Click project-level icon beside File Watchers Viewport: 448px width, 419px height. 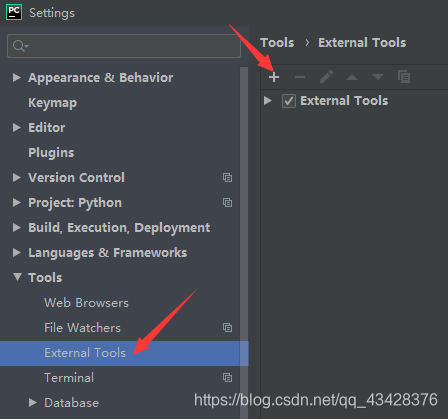click(x=227, y=327)
